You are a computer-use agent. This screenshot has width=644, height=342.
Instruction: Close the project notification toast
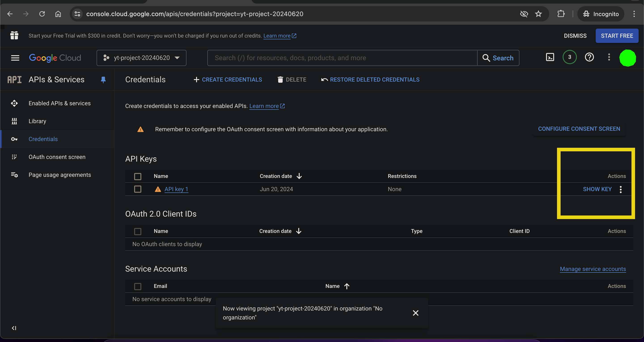415,313
